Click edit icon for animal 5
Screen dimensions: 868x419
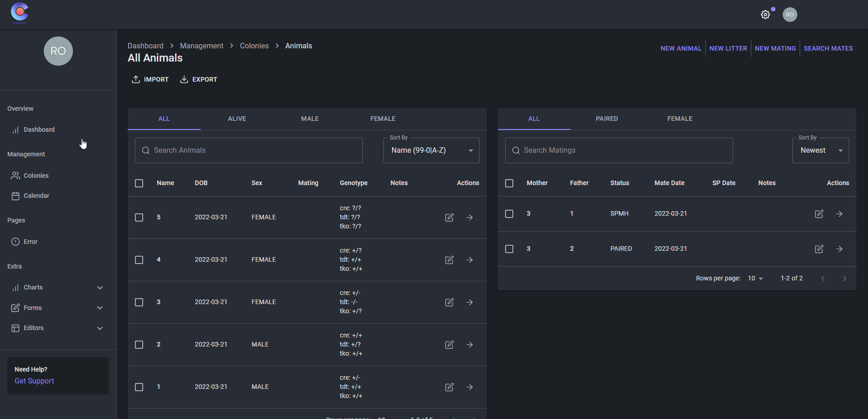pyautogui.click(x=449, y=217)
